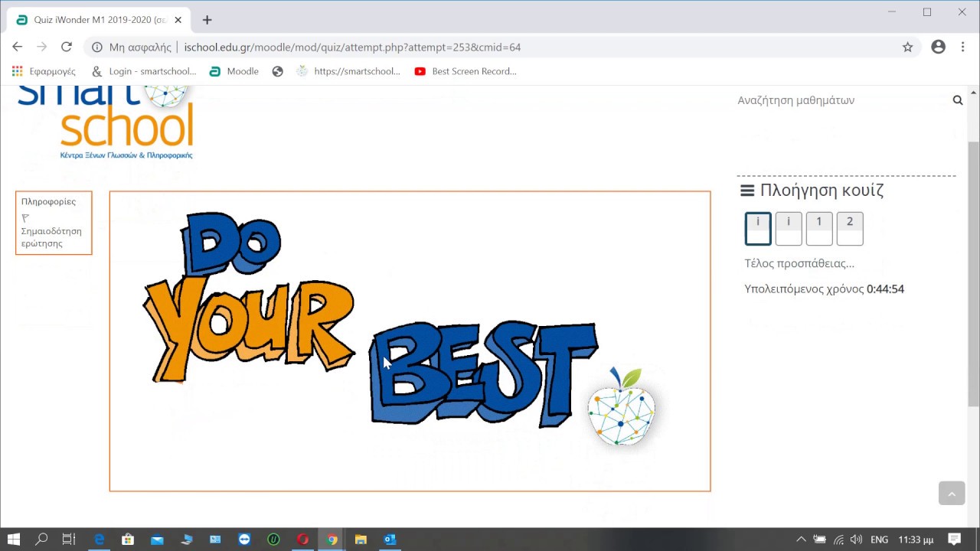This screenshot has height=551, width=980.
Task: Open the Windows notification center
Action: (x=954, y=540)
